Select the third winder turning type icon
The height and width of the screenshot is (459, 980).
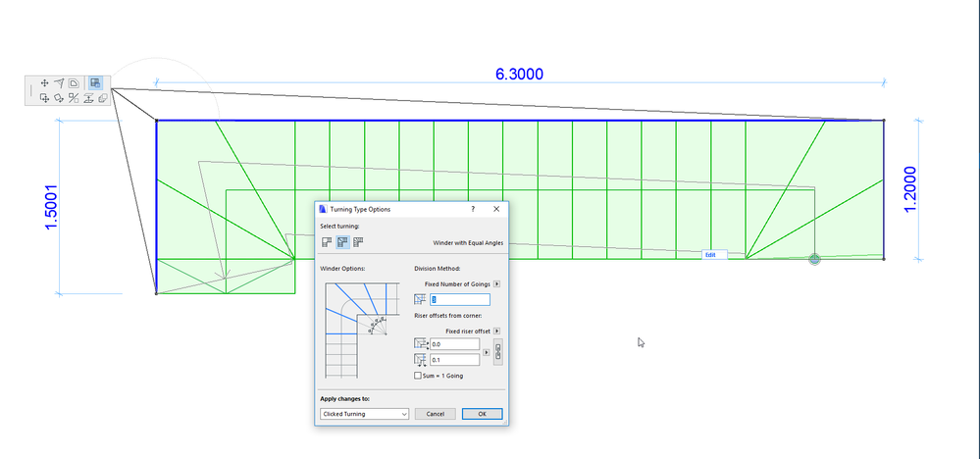point(358,242)
